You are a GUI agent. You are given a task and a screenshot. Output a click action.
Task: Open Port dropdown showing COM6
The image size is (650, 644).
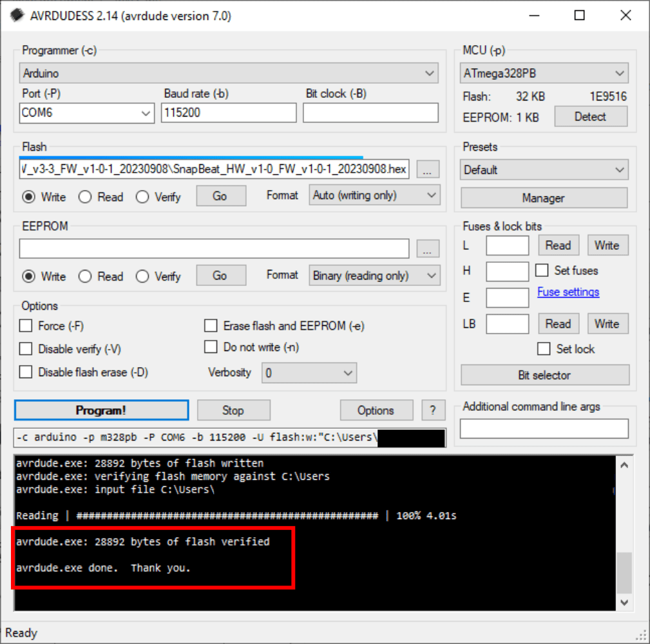pos(86,113)
